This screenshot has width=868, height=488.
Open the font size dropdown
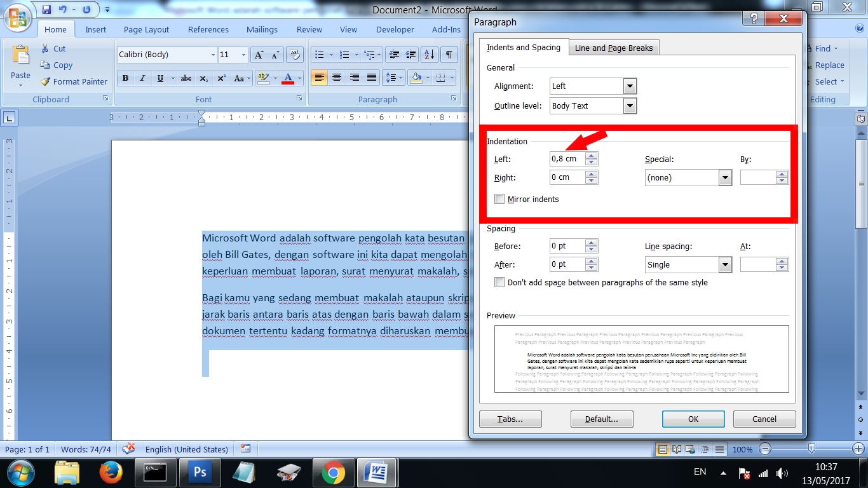point(243,55)
